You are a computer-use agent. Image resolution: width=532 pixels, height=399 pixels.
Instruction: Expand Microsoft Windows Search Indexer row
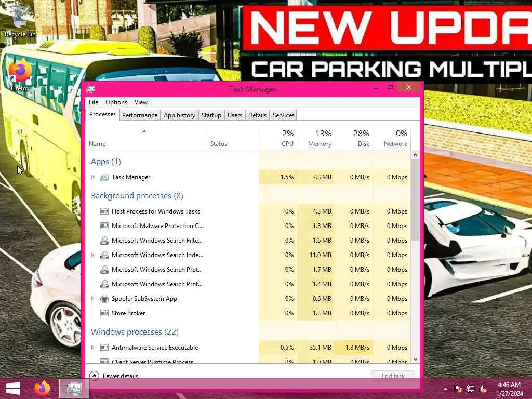pyautogui.click(x=92, y=255)
